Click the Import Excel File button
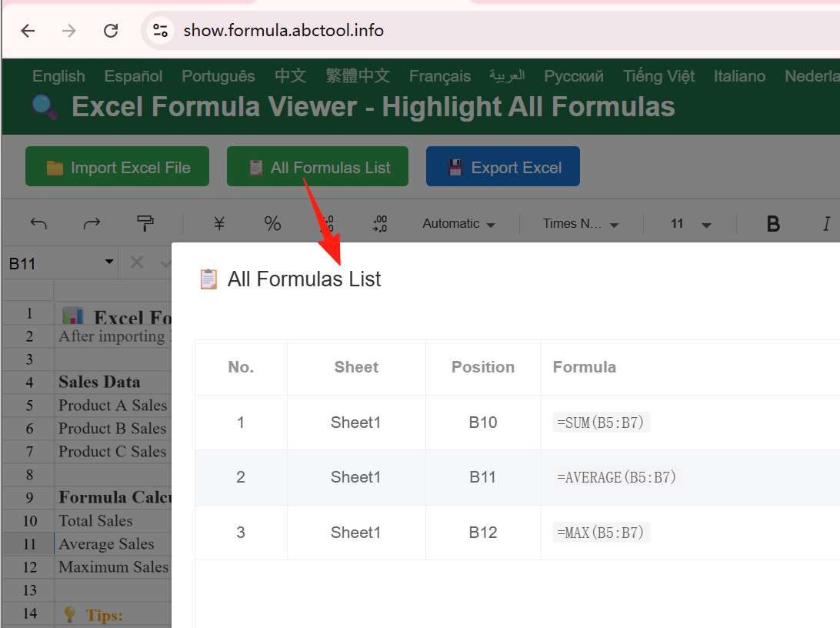Image resolution: width=840 pixels, height=628 pixels. 117,165
